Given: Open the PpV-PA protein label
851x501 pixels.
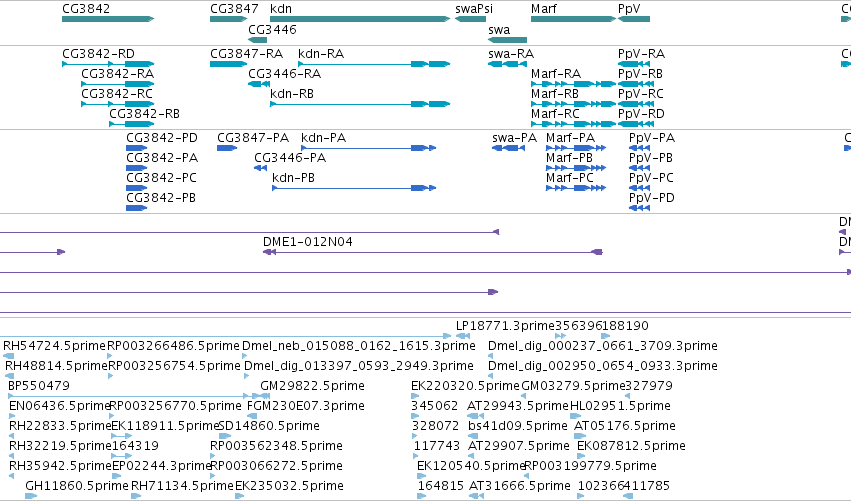Looking at the screenshot, I should pos(652,138).
